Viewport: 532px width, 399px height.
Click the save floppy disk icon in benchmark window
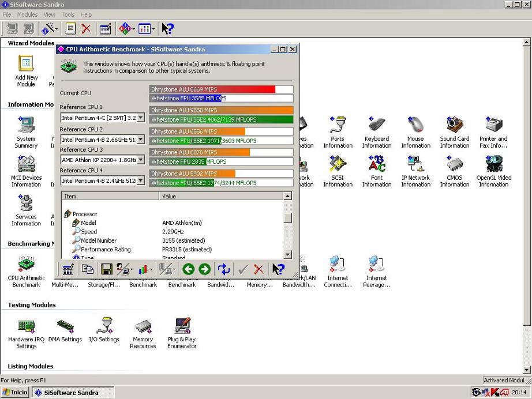pos(107,269)
